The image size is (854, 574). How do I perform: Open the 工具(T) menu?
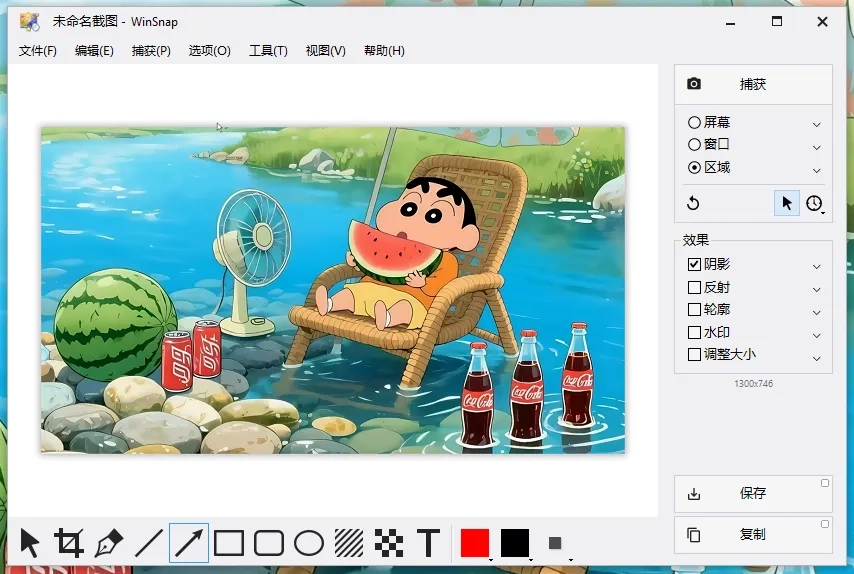coord(268,51)
